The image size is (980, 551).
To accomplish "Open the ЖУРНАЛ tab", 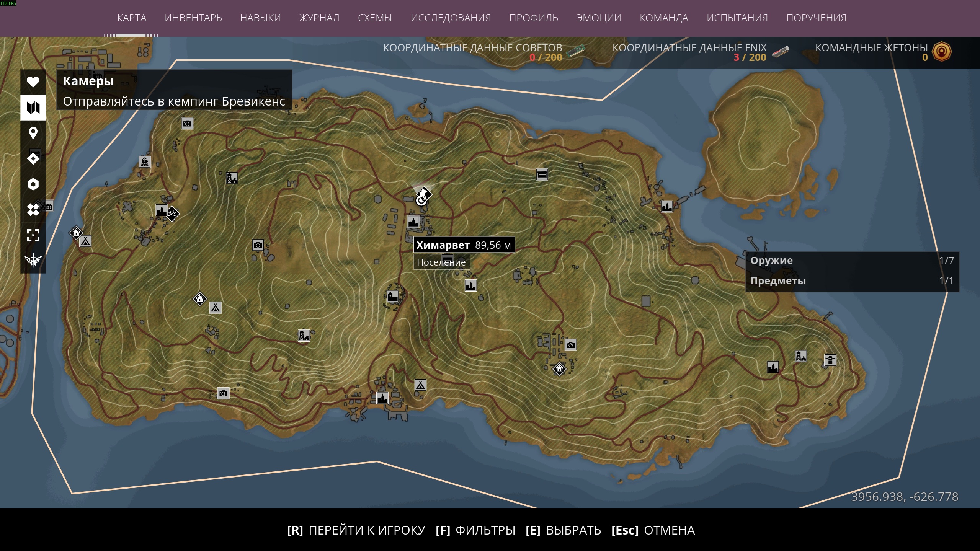I will [x=319, y=18].
